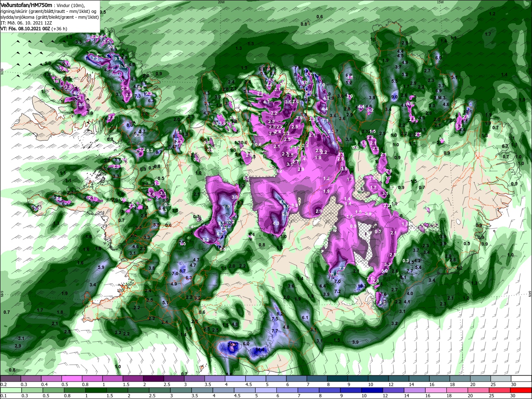Select the upper-row legend swatch labeled 6

tap(296, 379)
